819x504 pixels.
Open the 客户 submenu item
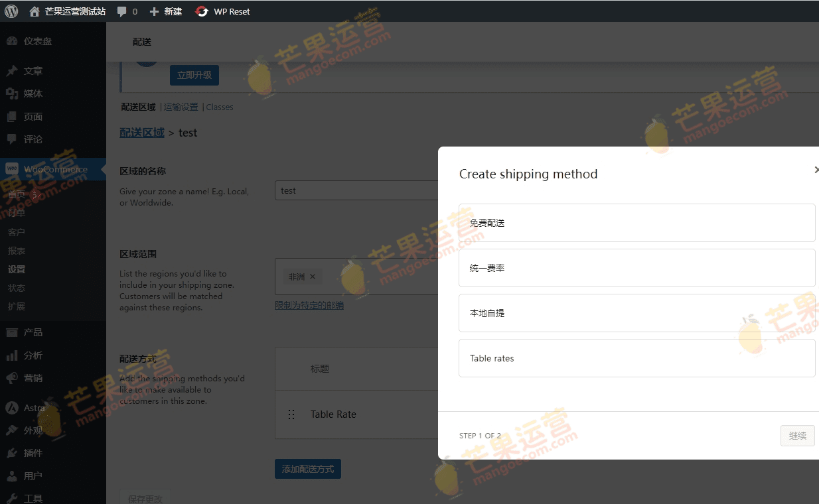[17, 232]
